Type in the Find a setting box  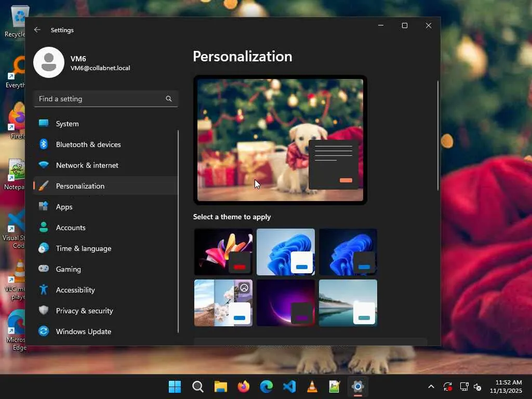click(99, 99)
